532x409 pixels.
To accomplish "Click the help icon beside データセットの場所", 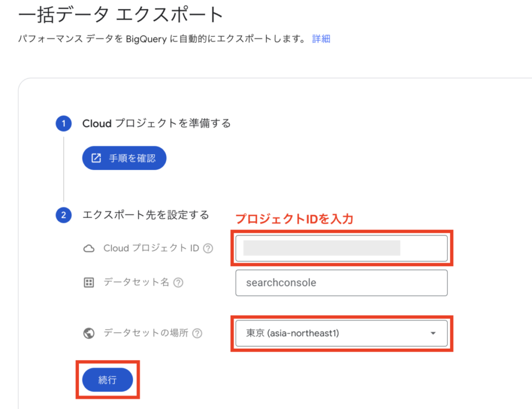I will pos(197,333).
